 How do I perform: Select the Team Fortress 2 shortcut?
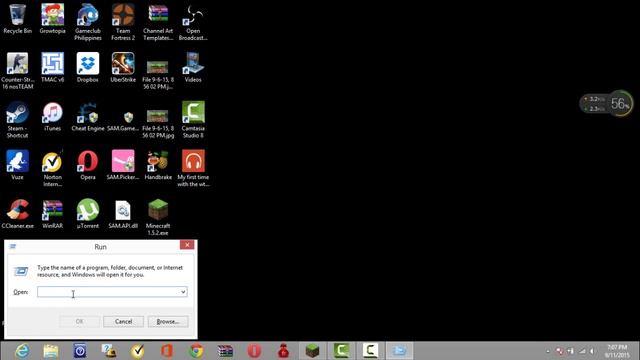click(x=123, y=22)
